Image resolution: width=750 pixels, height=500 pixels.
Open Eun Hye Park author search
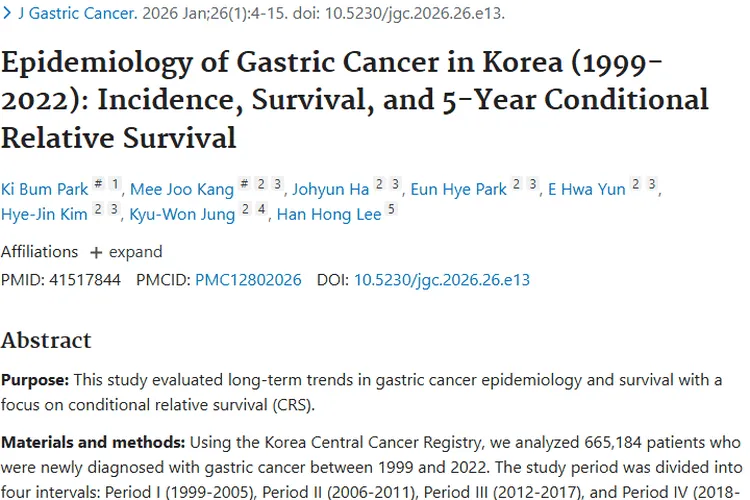(459, 189)
